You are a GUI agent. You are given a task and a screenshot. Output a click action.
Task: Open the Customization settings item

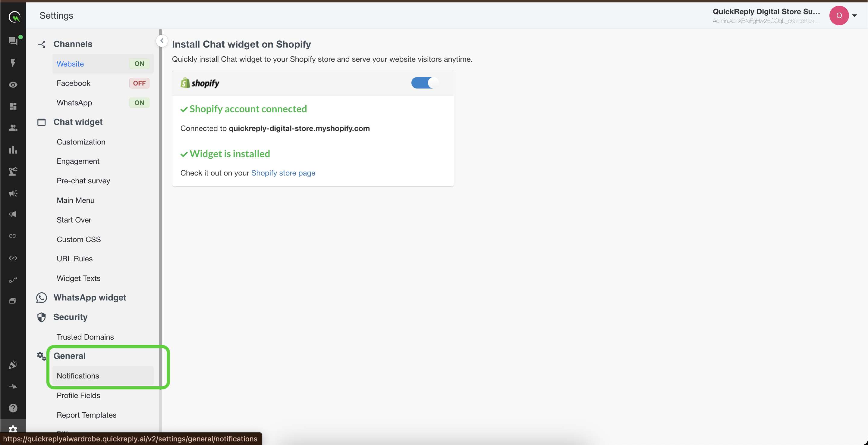(81, 142)
